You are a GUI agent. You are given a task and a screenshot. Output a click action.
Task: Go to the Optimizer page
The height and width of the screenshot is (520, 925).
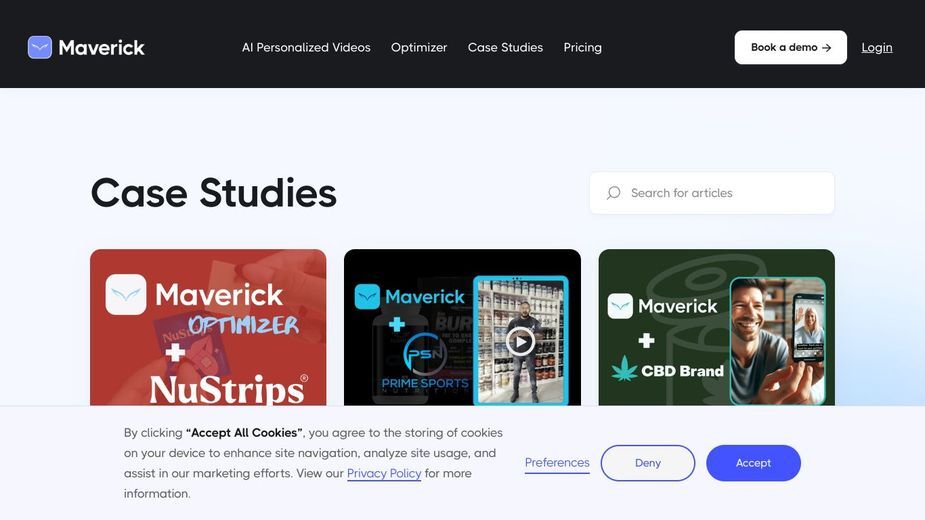click(x=419, y=47)
